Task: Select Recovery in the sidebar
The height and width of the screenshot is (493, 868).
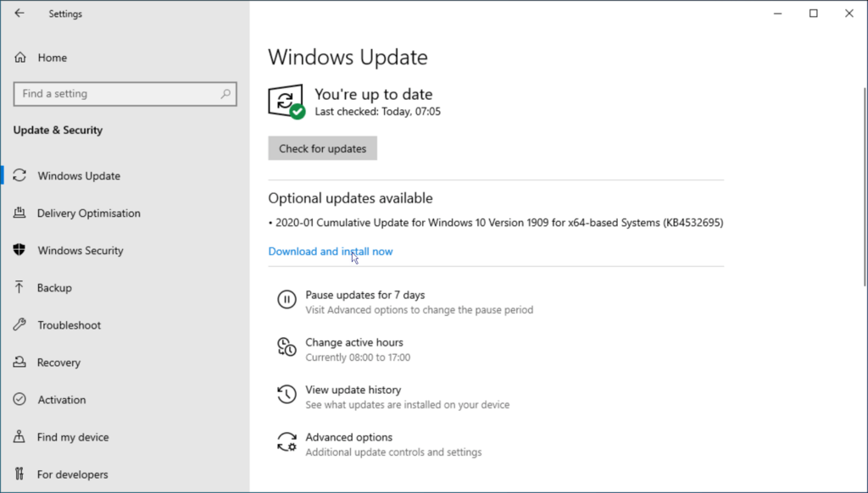Action: click(58, 363)
